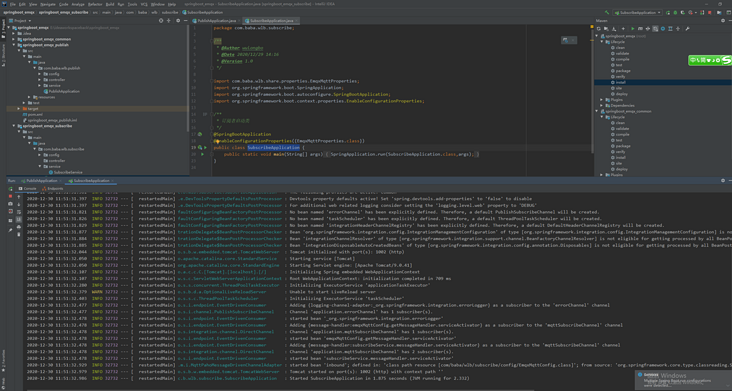Toggle soft-wrap icon in the console sidebar
Viewport: 732px width, 391px height.
point(19,212)
